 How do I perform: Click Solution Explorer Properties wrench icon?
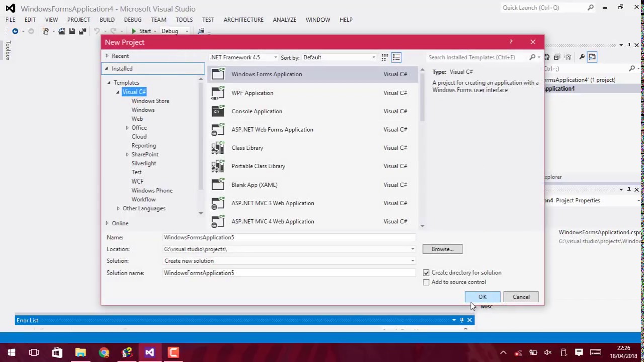tap(582, 57)
